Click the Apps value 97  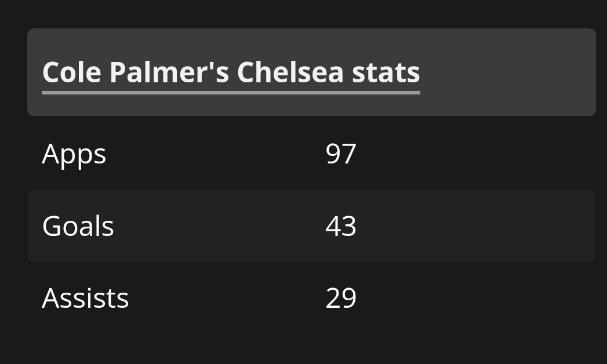pyautogui.click(x=341, y=154)
